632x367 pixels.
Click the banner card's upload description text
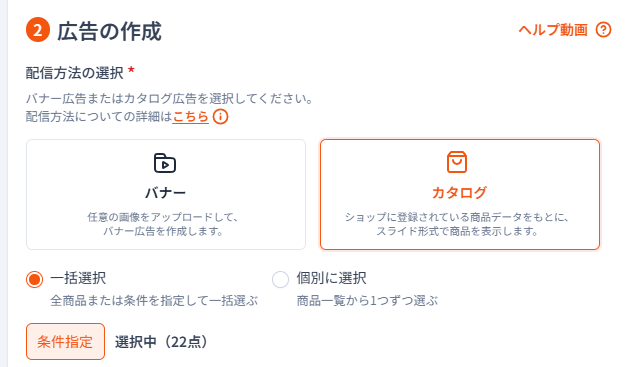pyautogui.click(x=163, y=224)
